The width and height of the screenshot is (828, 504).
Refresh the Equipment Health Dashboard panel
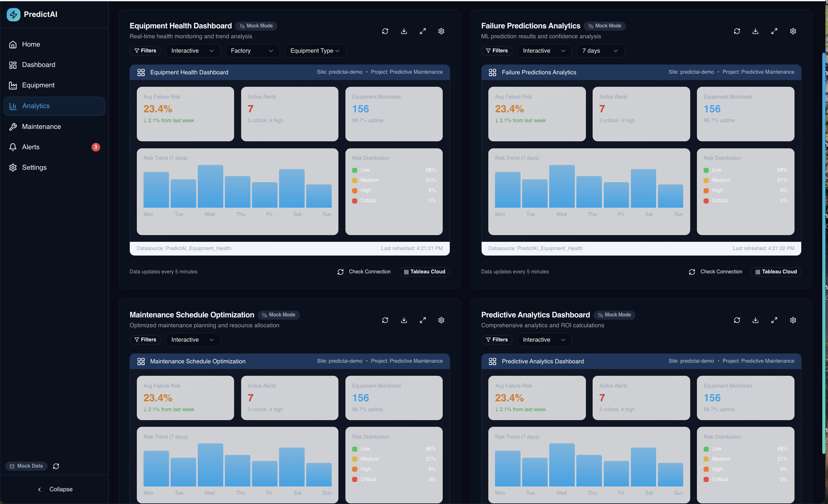click(x=385, y=31)
